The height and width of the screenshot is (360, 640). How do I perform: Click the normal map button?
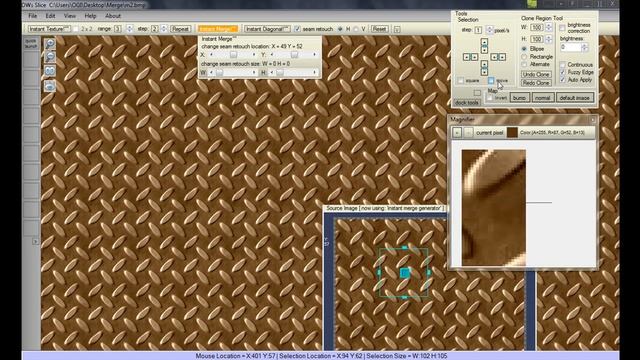(543, 98)
